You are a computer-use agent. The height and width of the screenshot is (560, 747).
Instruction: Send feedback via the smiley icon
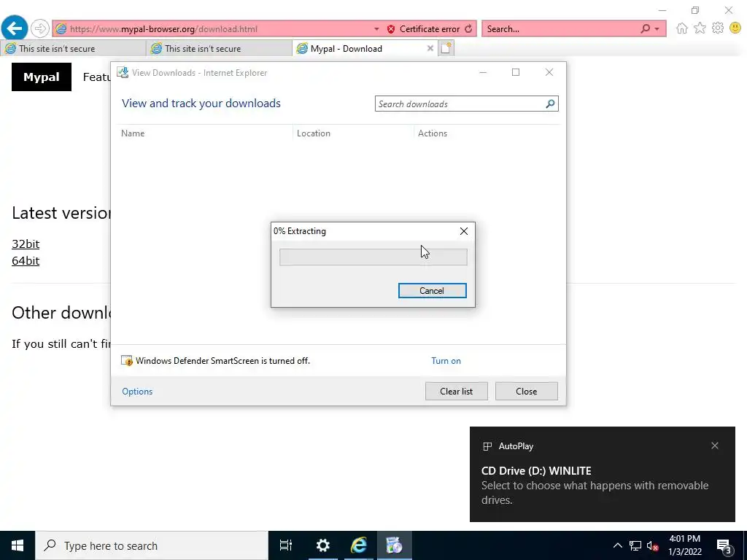click(735, 28)
